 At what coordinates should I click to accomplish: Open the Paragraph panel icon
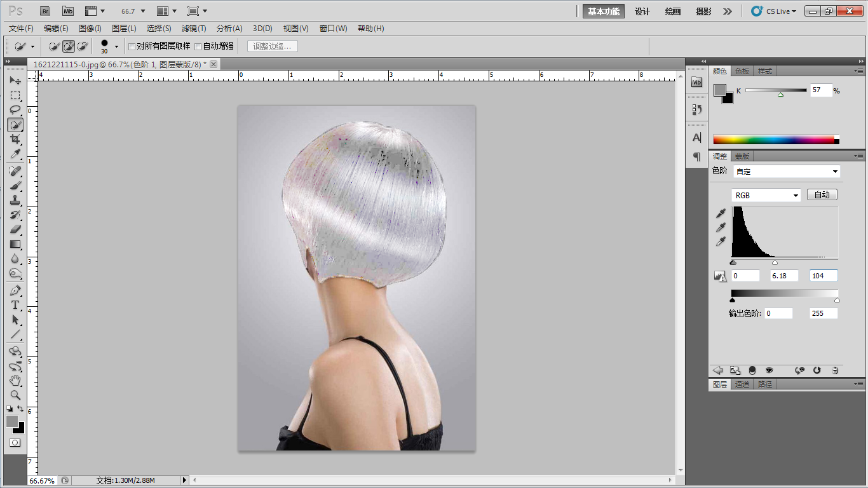pos(697,156)
